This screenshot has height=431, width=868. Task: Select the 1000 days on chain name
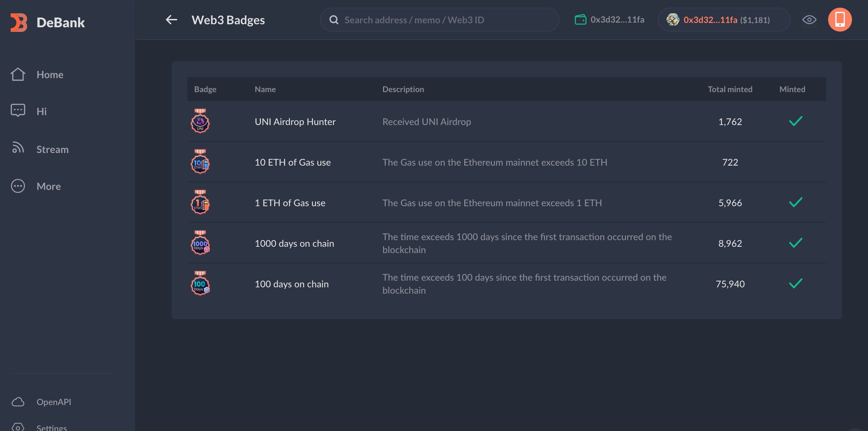click(295, 243)
